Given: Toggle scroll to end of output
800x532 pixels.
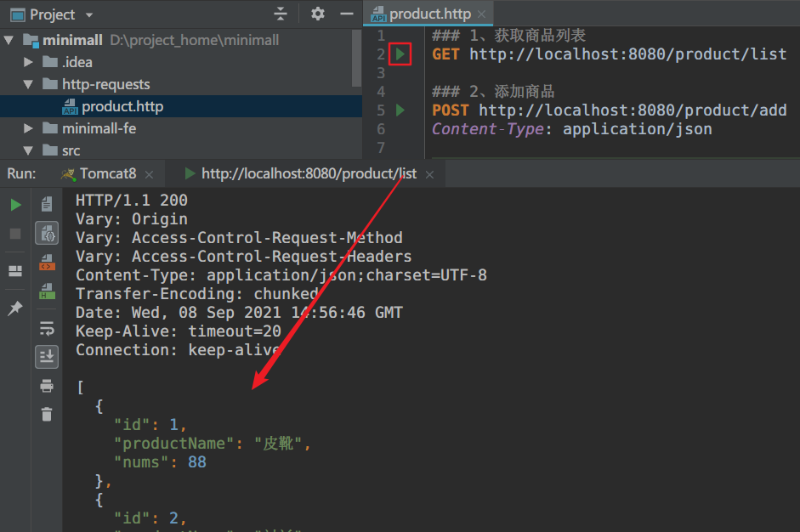Looking at the screenshot, I should click(x=47, y=357).
